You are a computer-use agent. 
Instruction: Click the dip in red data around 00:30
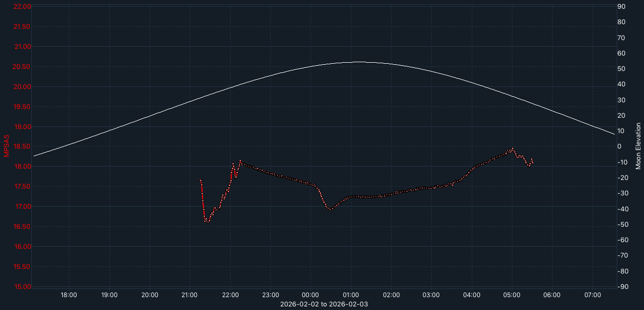point(329,208)
